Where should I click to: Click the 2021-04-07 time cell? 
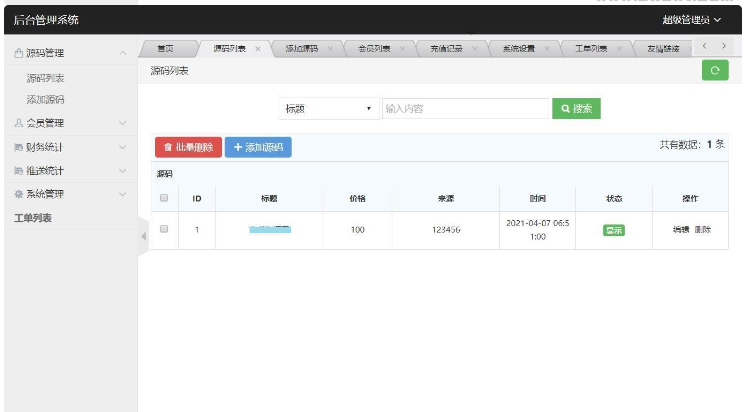point(537,230)
